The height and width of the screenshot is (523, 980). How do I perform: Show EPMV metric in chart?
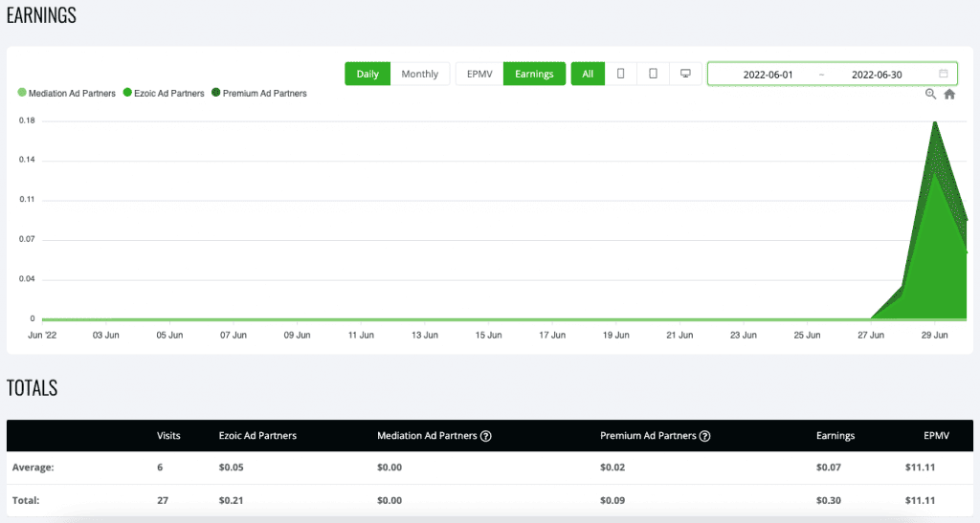pos(479,74)
